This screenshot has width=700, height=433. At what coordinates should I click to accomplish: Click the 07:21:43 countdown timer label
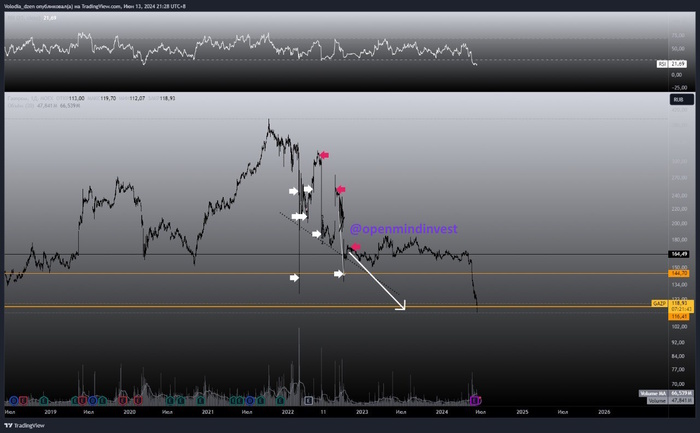click(681, 309)
